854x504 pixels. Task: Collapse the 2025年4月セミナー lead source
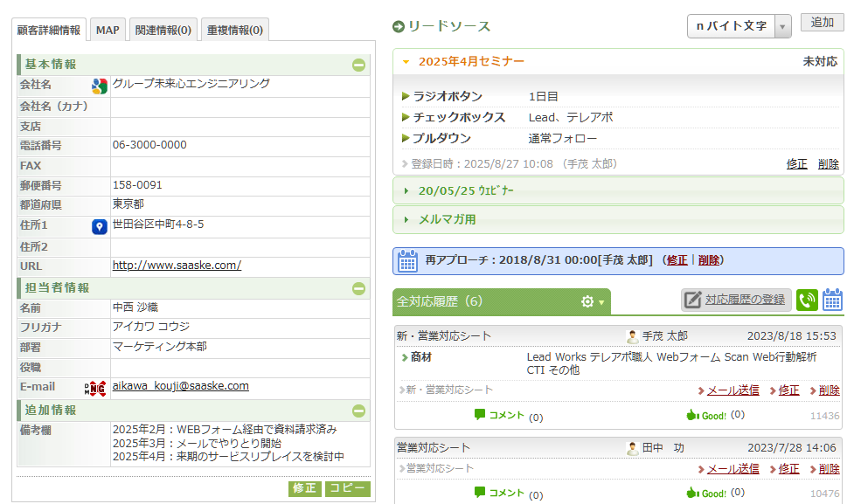click(x=470, y=62)
